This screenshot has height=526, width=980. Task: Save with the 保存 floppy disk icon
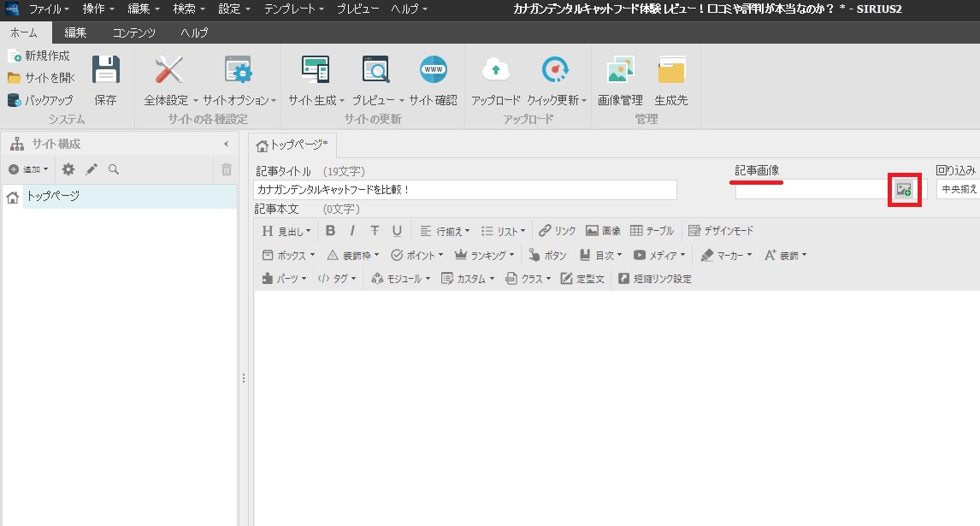[x=106, y=69]
